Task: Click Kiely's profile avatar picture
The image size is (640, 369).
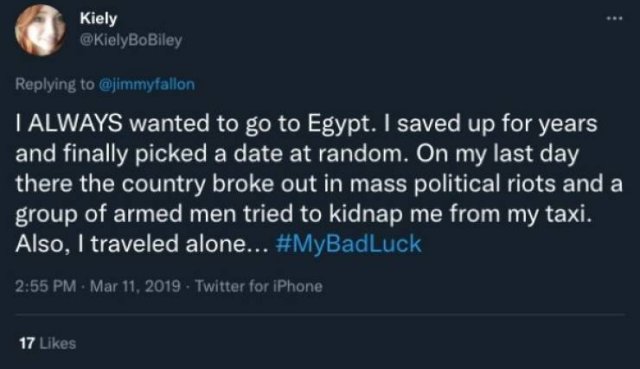Action: coord(40,30)
